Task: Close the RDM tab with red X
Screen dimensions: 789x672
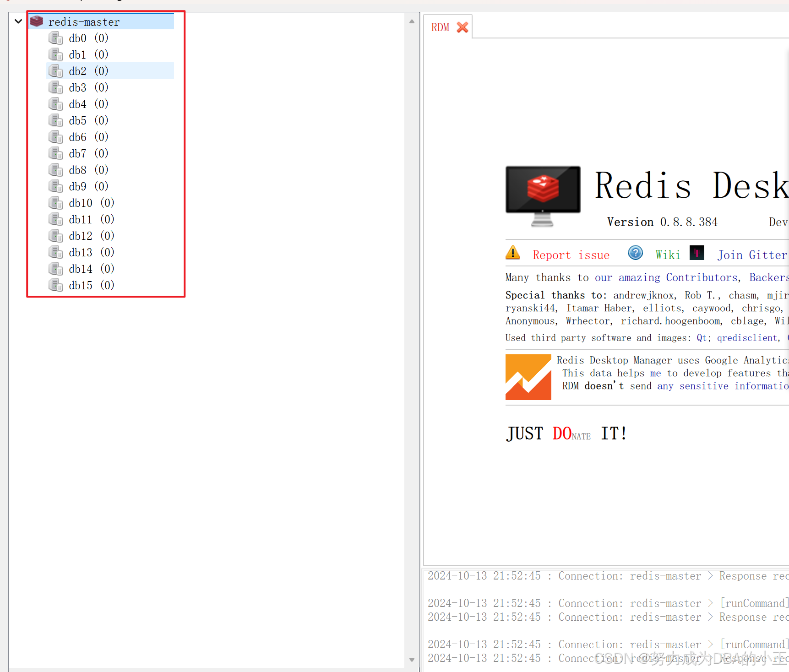Action: tap(463, 27)
